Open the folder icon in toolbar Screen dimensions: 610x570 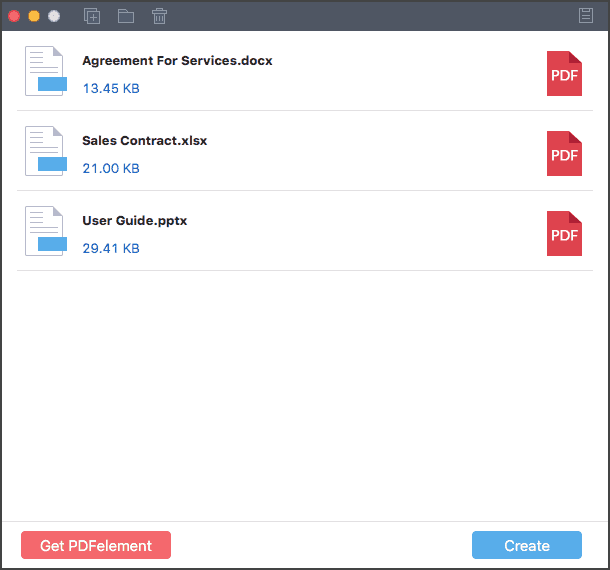point(126,16)
